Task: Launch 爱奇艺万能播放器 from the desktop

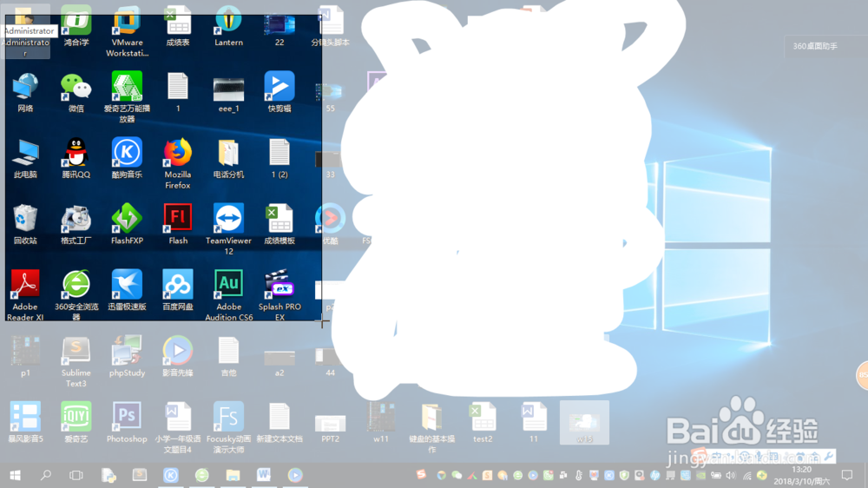Action: click(x=127, y=97)
